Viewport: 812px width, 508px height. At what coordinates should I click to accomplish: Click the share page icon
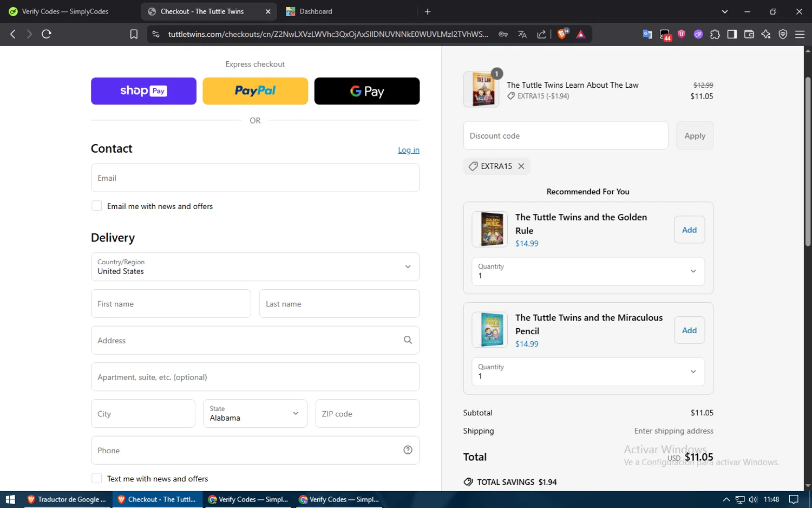click(x=541, y=34)
